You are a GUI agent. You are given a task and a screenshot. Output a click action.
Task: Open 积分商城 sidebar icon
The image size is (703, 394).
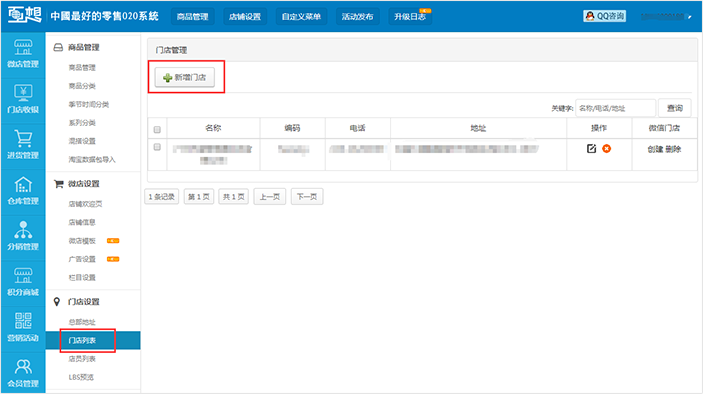[23, 283]
